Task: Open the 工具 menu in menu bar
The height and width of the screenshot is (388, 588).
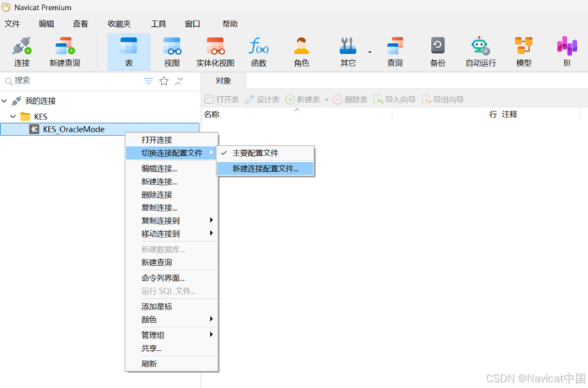Action: click(x=158, y=24)
